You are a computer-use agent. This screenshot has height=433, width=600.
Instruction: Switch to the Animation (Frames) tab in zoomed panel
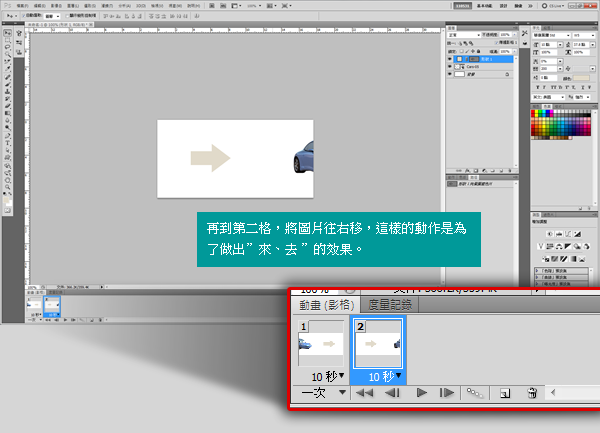(326, 305)
